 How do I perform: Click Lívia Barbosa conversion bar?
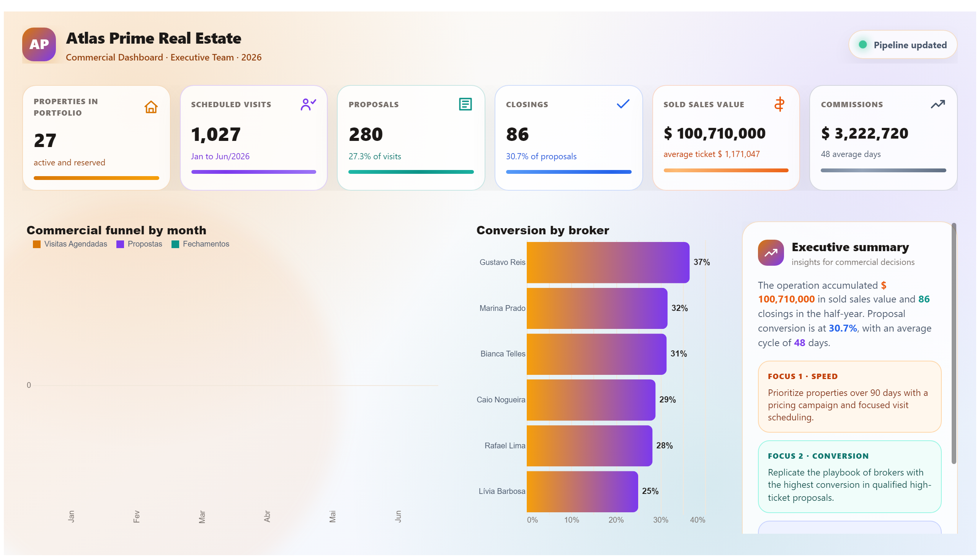coord(582,492)
